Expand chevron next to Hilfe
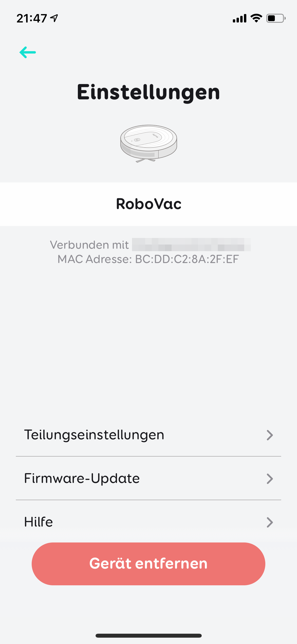The height and width of the screenshot is (644, 297). (270, 522)
